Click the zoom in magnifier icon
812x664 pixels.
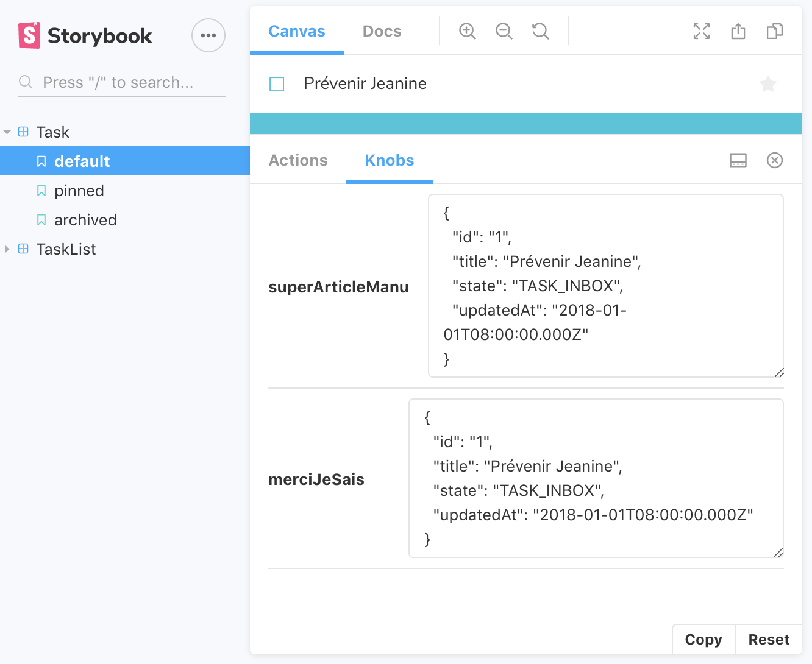467,31
